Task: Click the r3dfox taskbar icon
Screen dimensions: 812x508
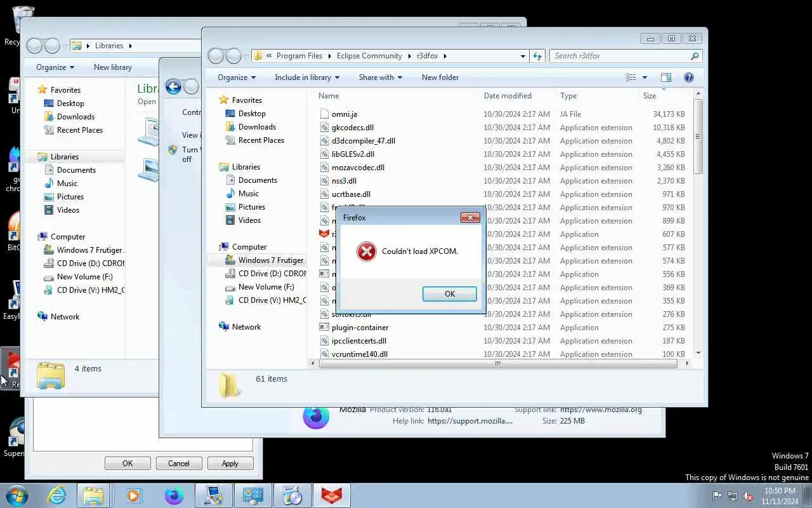Action: pos(332,495)
